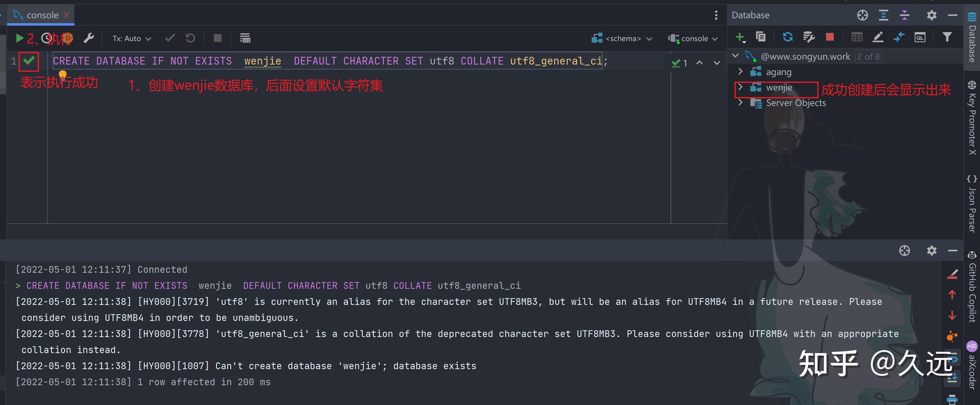Rollback the transaction using the undo icon

[x=190, y=38]
